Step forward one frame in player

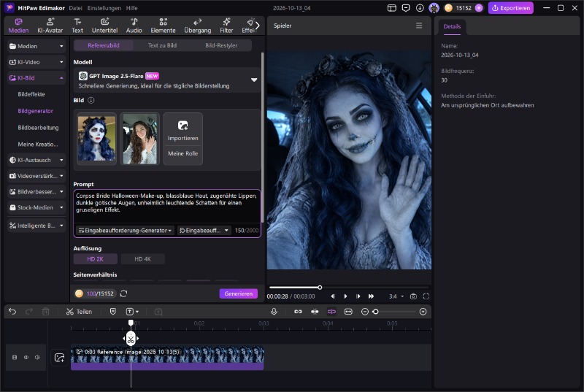pos(358,296)
